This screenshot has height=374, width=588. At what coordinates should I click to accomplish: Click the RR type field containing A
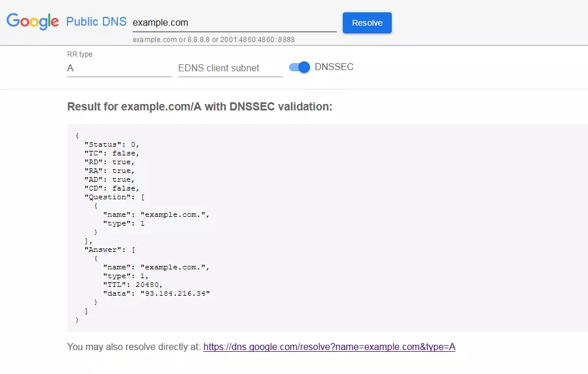click(x=119, y=68)
